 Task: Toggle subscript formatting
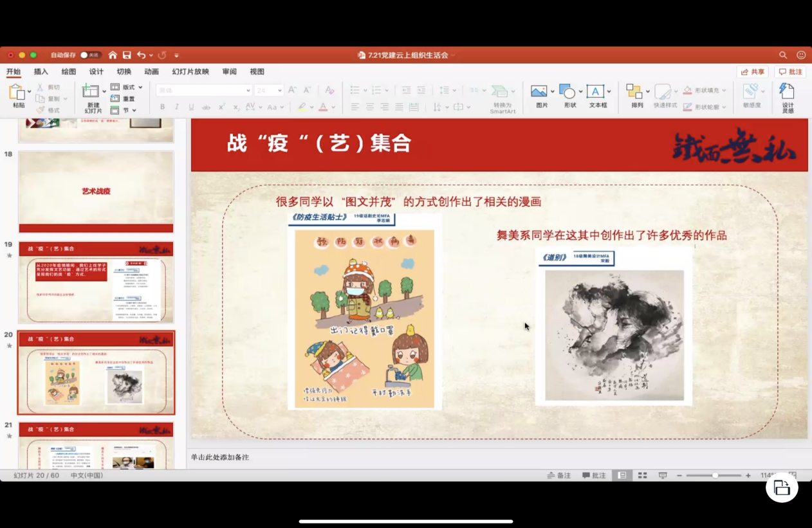236,107
